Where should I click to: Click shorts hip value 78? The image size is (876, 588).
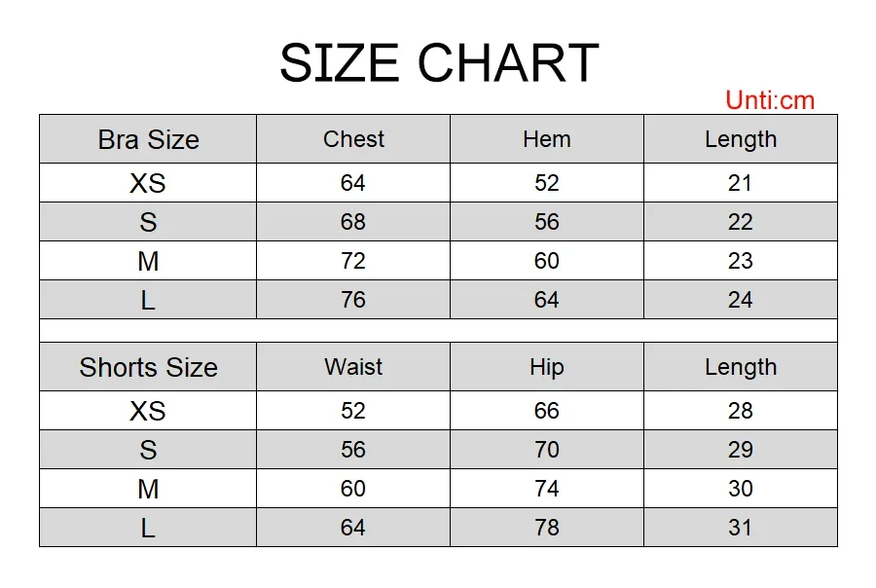click(x=547, y=528)
